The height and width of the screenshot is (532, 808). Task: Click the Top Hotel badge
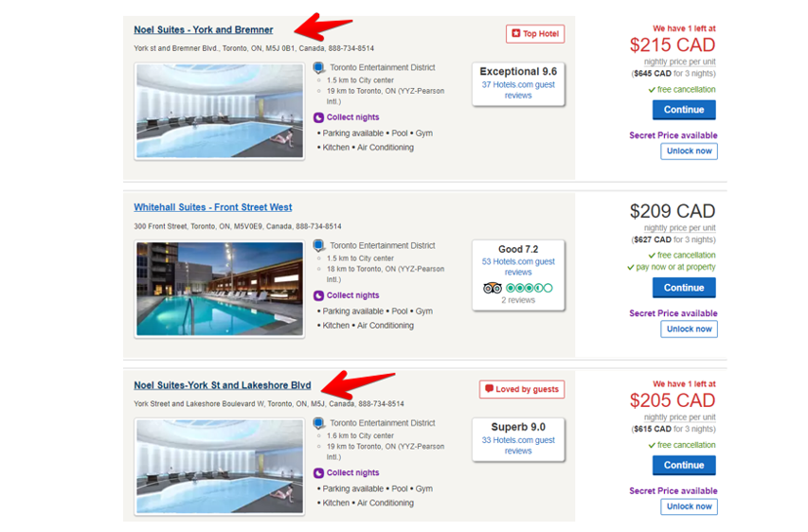(535, 34)
